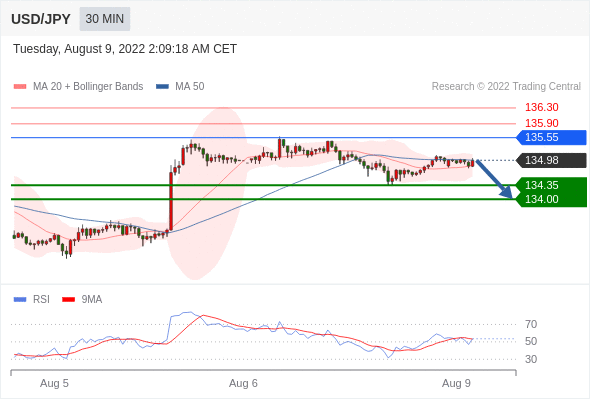Select the green 134.35 support label

(x=551, y=185)
